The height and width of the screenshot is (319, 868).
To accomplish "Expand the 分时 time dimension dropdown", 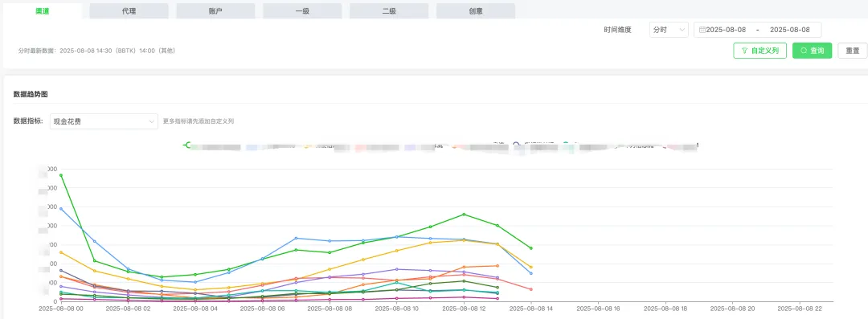I will [669, 30].
